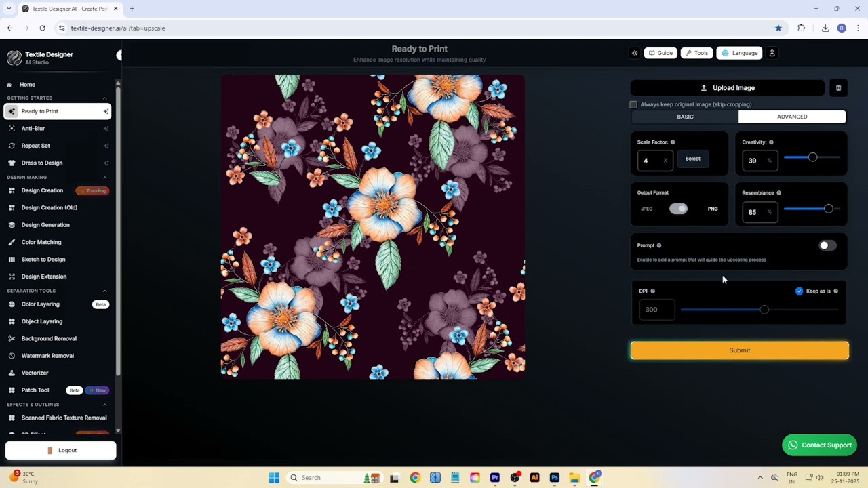Open the Tools menu
The image size is (868, 488).
point(696,53)
